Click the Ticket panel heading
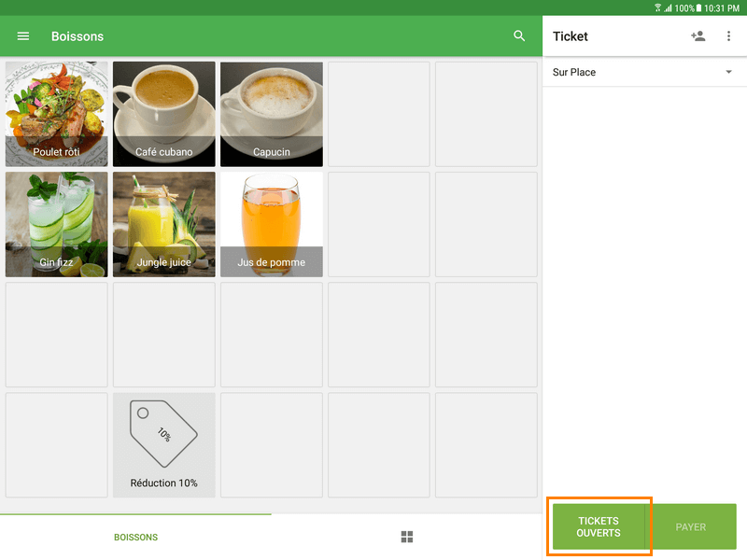The width and height of the screenshot is (747, 560). pos(571,36)
